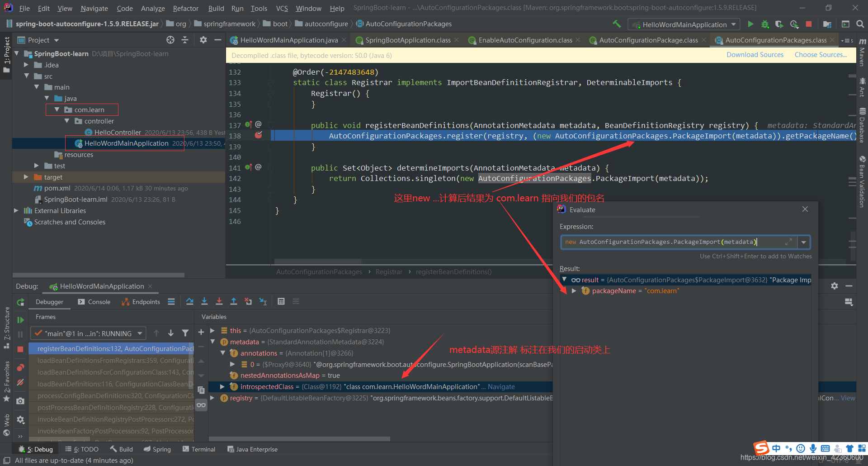Click the Step Out arrow icon

tap(234, 301)
